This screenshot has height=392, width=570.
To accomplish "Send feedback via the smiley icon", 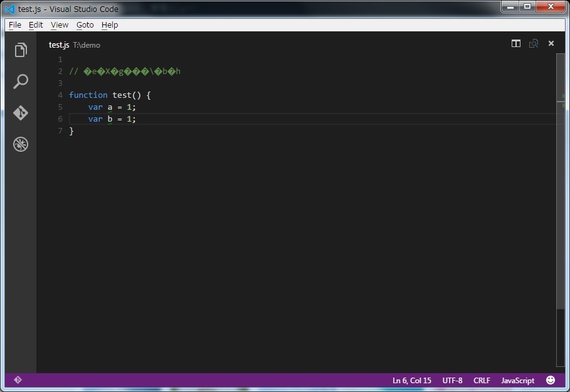I will point(551,380).
